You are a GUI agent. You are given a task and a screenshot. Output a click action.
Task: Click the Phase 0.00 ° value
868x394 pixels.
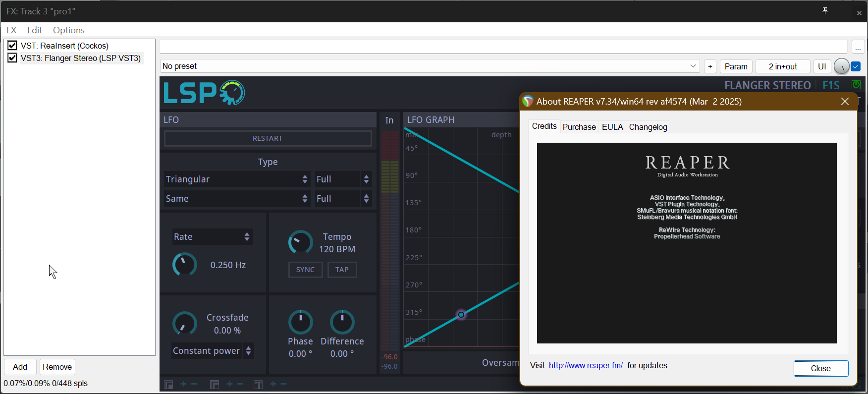tap(301, 354)
